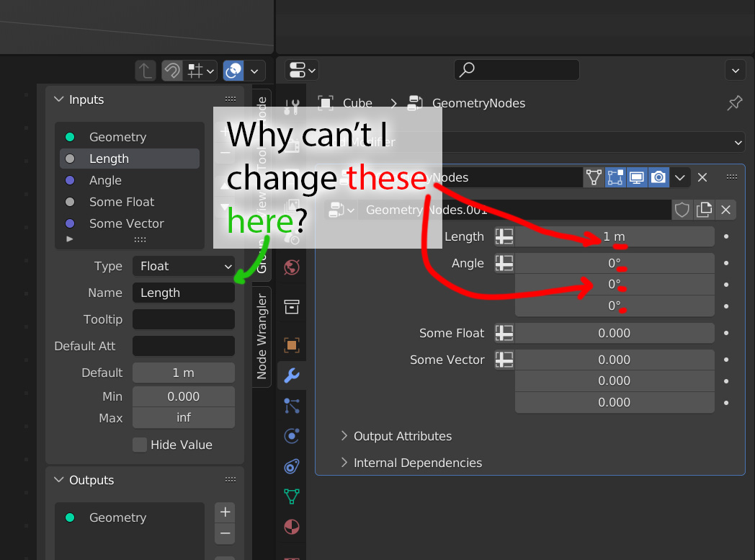The width and height of the screenshot is (755, 560).
Task: Toggle modifier render camera visibility
Action: 658,177
